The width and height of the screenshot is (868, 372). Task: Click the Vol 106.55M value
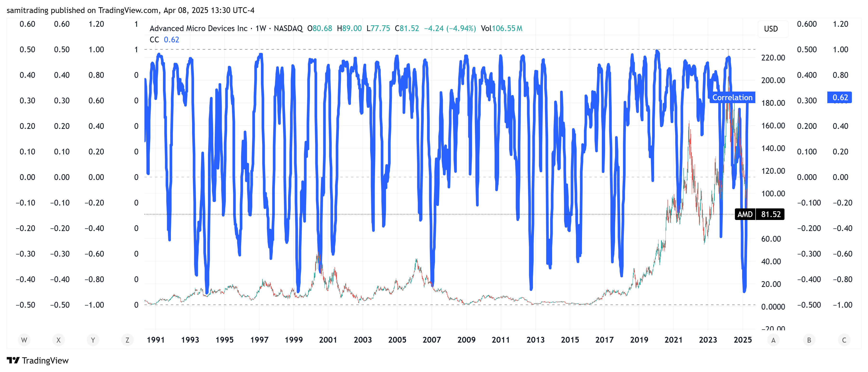point(502,28)
